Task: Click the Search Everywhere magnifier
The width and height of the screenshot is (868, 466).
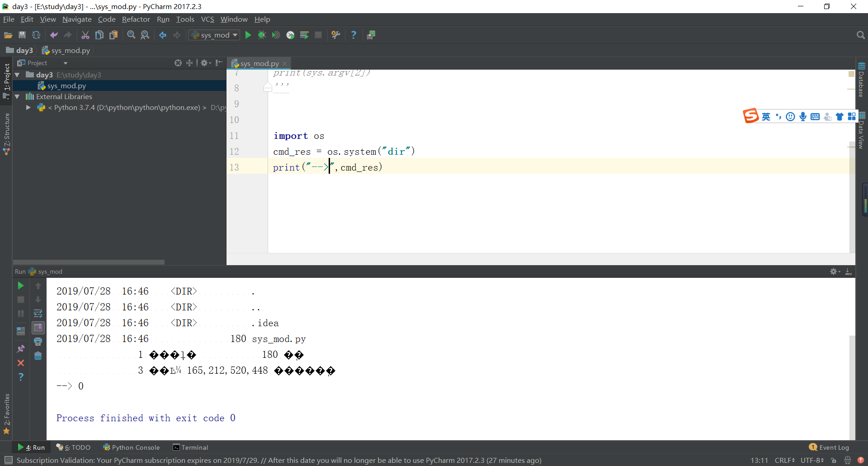Action: click(x=860, y=35)
